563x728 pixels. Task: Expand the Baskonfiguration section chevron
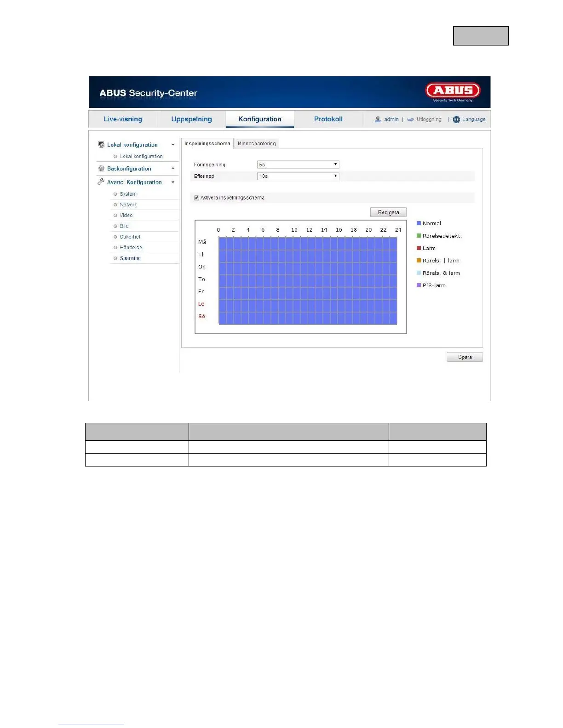173,169
